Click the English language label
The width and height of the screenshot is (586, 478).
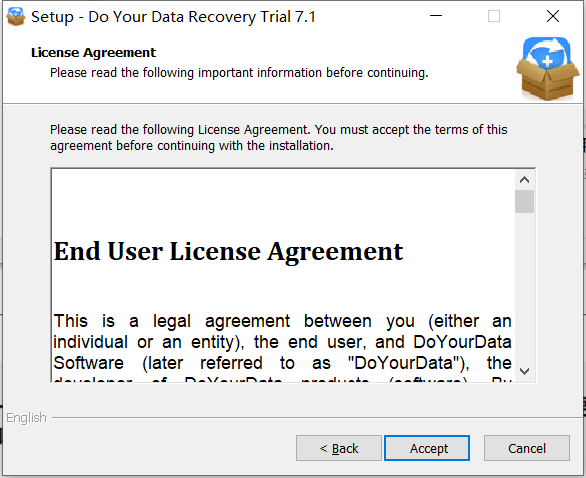click(x=26, y=418)
